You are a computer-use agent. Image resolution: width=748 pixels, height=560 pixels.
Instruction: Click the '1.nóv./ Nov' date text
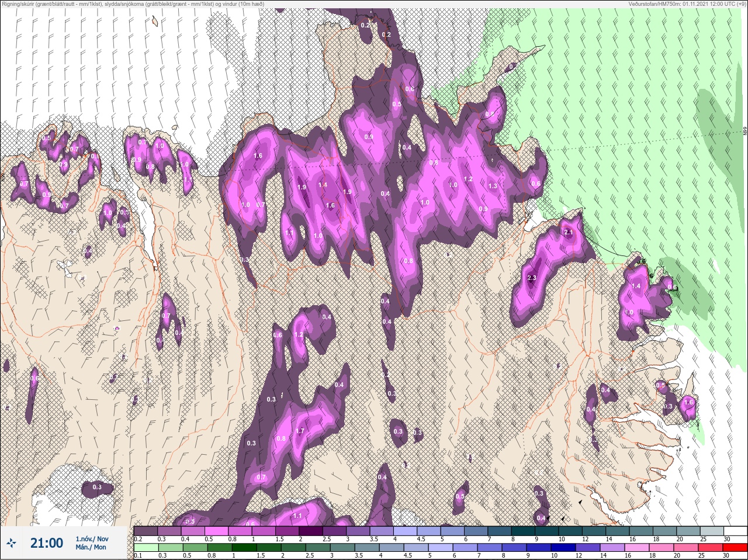[92, 538]
